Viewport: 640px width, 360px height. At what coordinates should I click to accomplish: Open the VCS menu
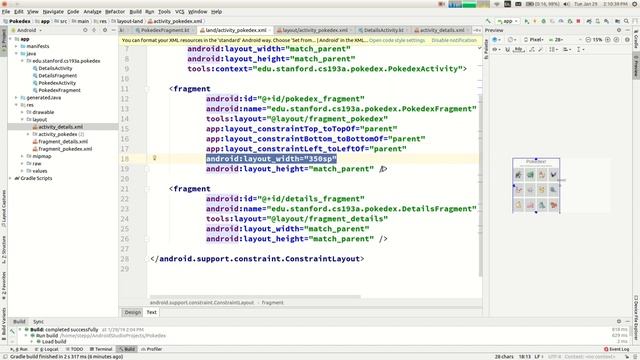(x=180, y=12)
